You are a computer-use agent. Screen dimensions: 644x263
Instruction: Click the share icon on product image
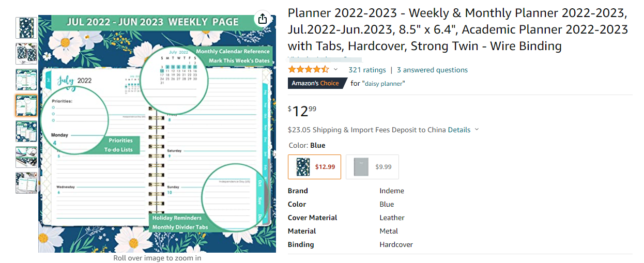(263, 19)
